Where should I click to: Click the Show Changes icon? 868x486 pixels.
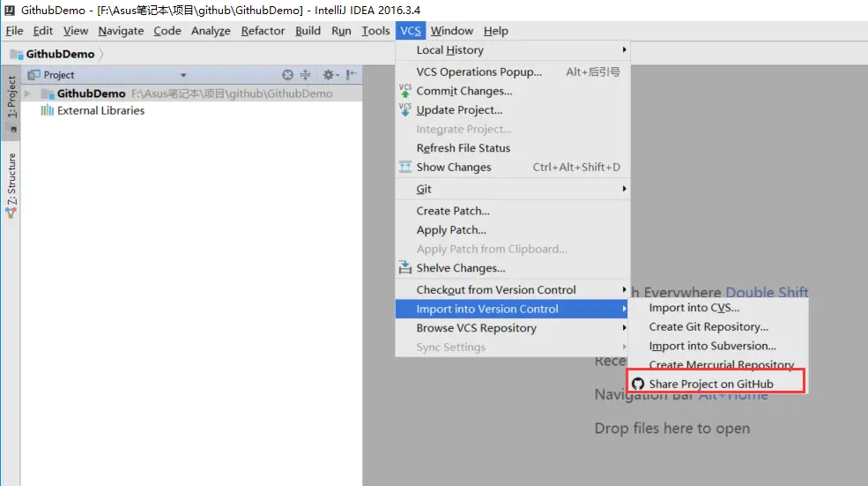[x=405, y=167]
